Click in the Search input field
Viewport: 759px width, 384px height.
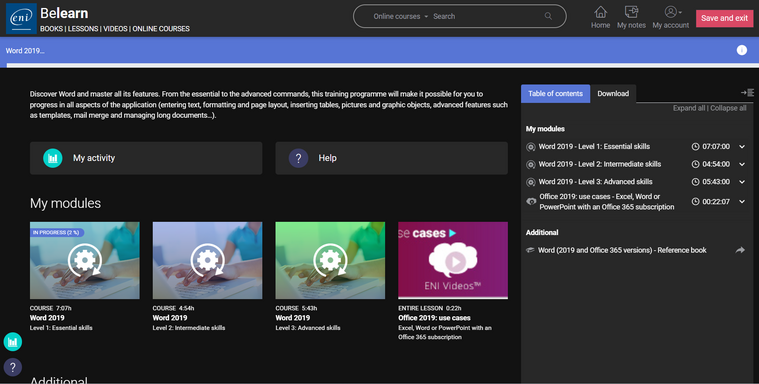(486, 16)
